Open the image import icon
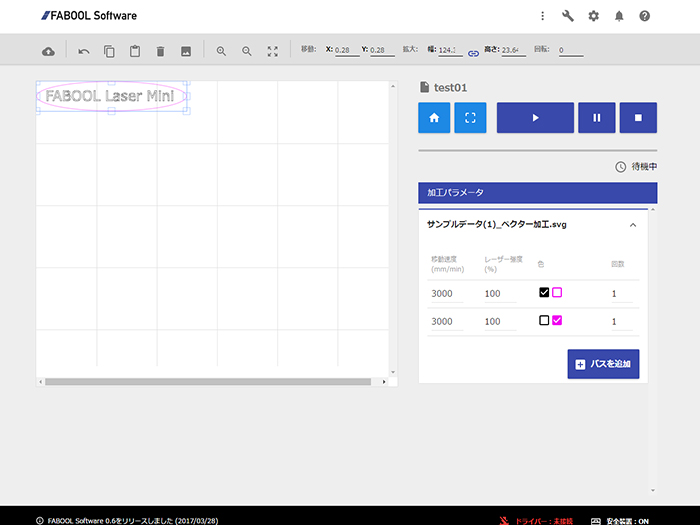This screenshot has height=525, width=700. 186,52
